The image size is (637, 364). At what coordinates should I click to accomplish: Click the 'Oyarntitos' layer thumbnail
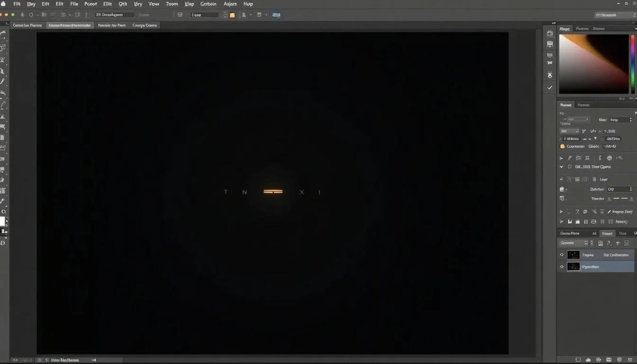pos(573,267)
